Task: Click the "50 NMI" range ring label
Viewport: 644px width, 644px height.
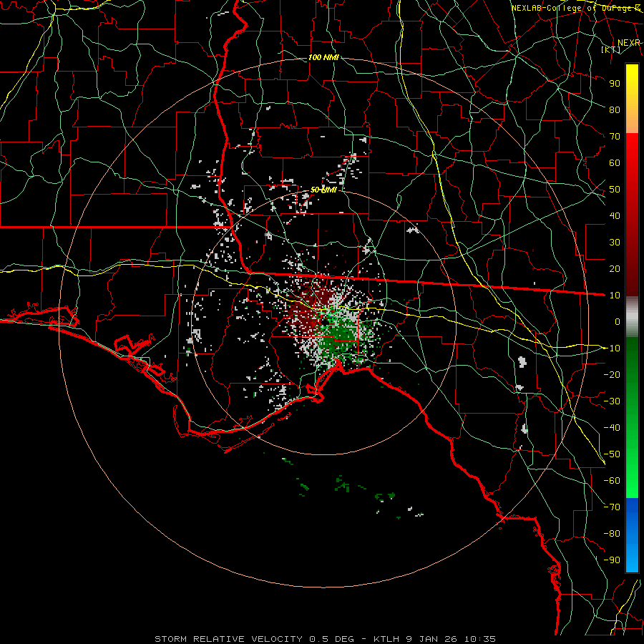Action: pyautogui.click(x=323, y=190)
